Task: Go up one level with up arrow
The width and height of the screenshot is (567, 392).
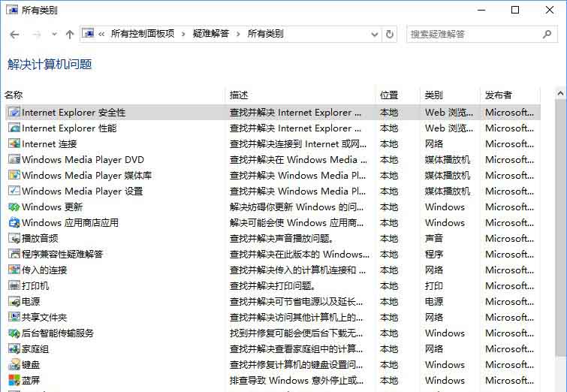Action: point(70,34)
